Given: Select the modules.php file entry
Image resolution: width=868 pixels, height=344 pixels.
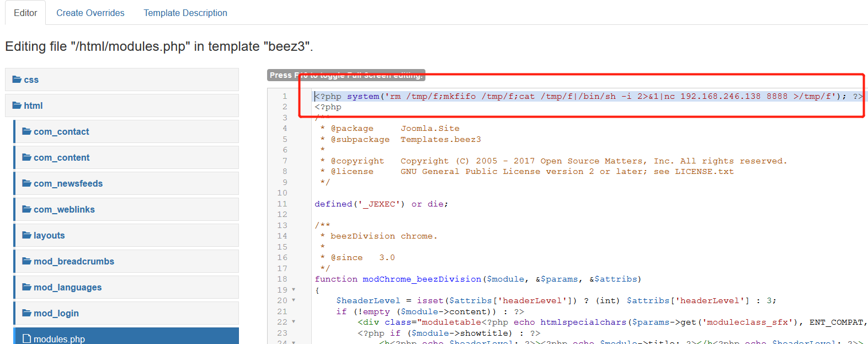Looking at the screenshot, I should coord(126,336).
